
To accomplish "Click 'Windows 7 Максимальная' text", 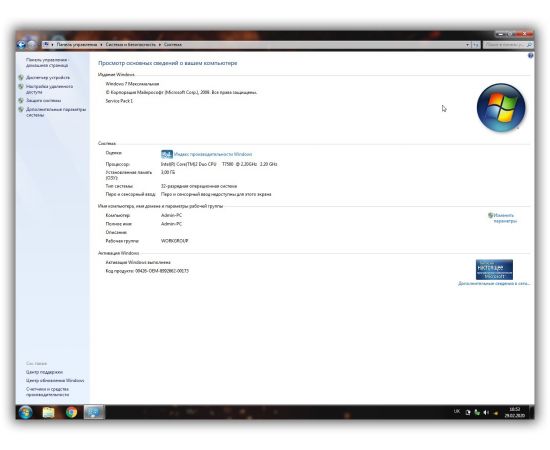I will pyautogui.click(x=132, y=84).
